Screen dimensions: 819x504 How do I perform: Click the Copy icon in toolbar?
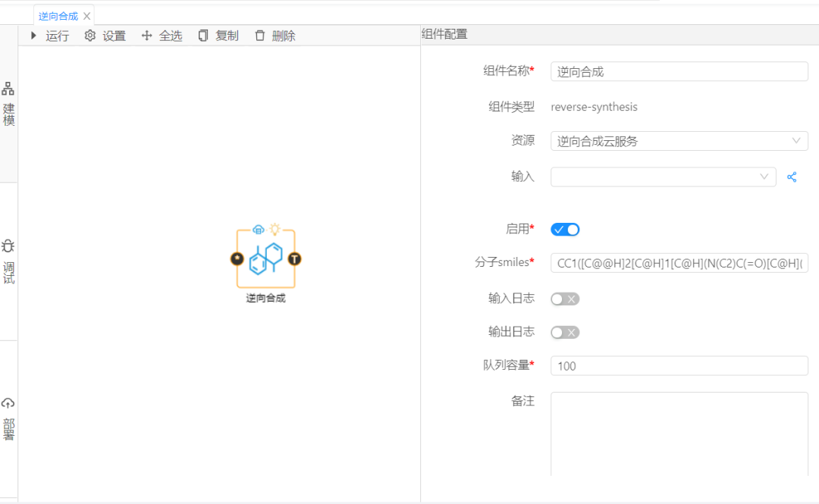tap(203, 36)
